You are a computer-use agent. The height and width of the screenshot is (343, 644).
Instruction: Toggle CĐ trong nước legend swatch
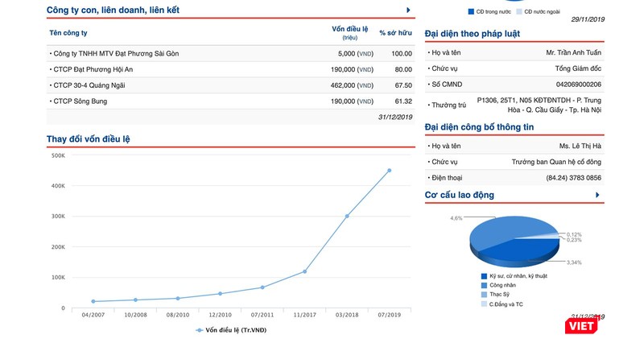(x=471, y=12)
